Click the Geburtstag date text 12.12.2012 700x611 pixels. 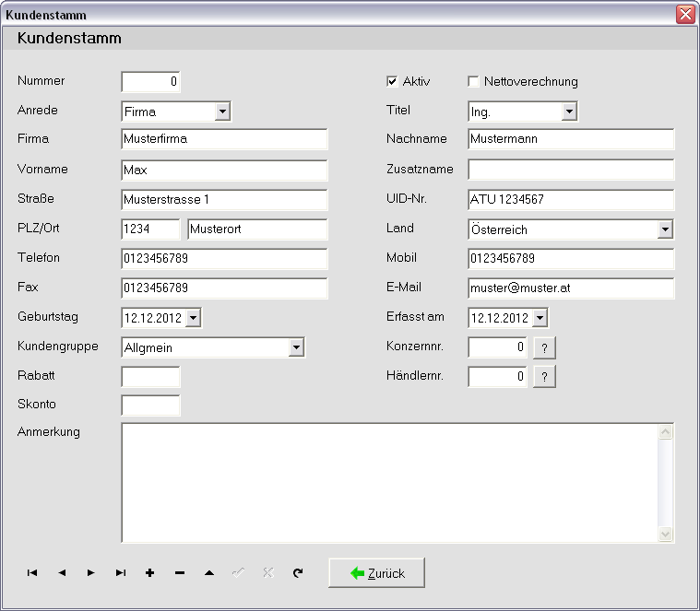tap(153, 318)
